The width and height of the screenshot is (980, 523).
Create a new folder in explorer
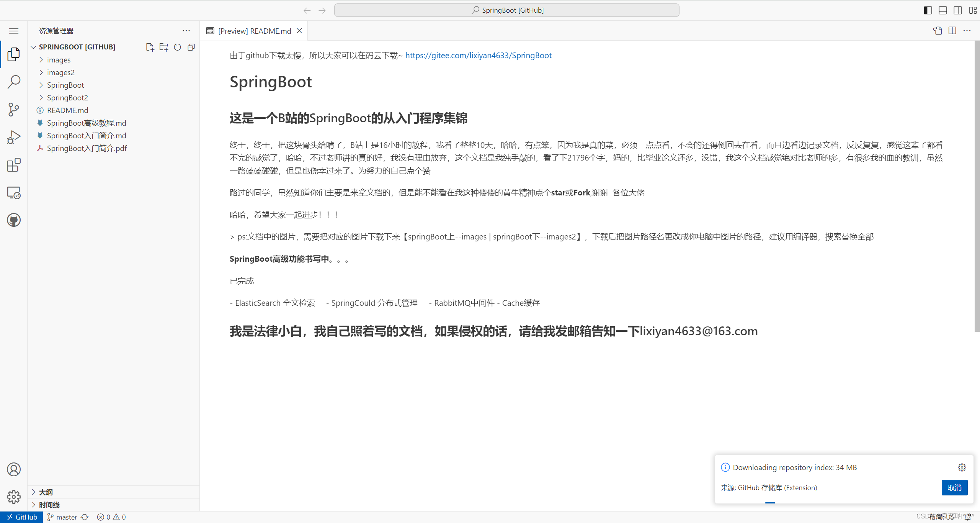click(163, 47)
